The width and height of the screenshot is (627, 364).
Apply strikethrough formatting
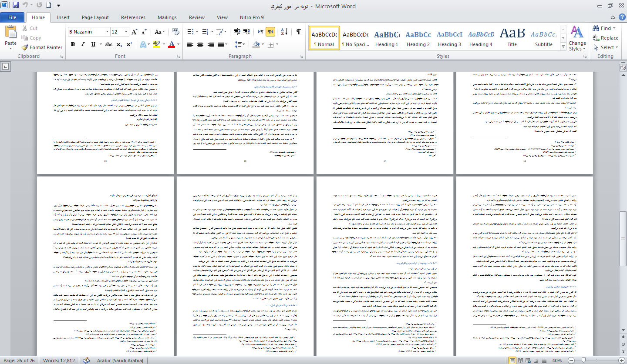click(109, 44)
